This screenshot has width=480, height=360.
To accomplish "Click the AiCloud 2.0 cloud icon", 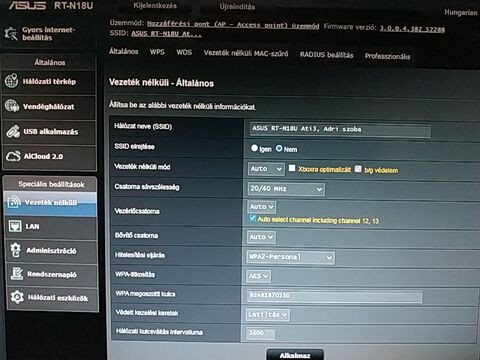I will pyautogui.click(x=13, y=156).
